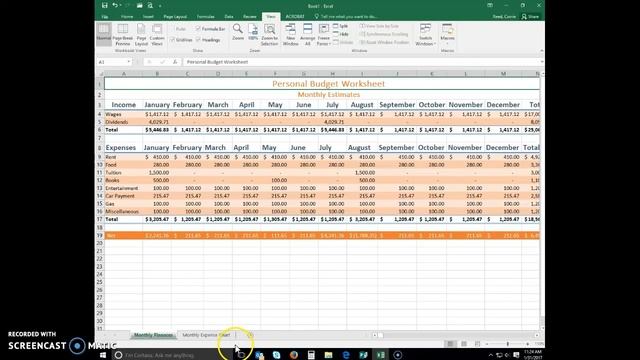Click the Insert Function fx button
Screen dimensions: 640x360
pos(175,62)
